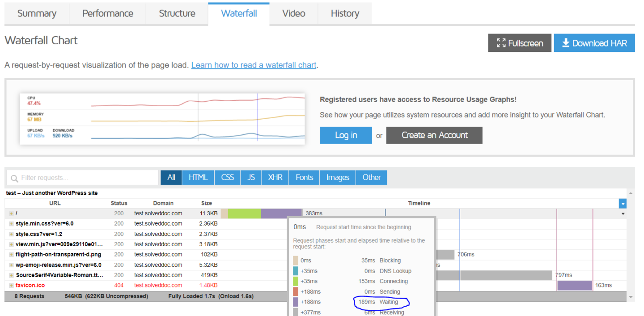
Task: Select the Fonts requests filter
Action: point(304,177)
